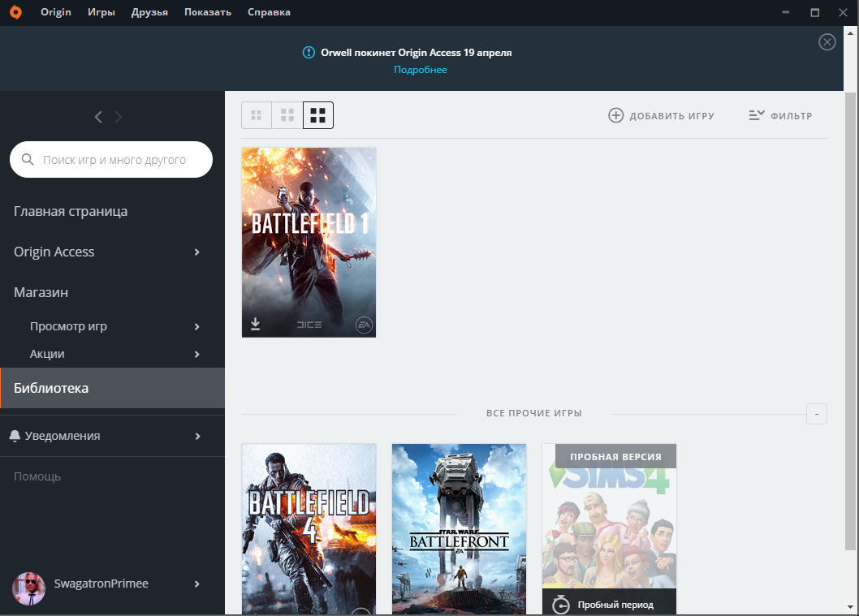859x616 pixels.
Task: Open the Star Wars Battlefront tile
Action: (x=459, y=529)
